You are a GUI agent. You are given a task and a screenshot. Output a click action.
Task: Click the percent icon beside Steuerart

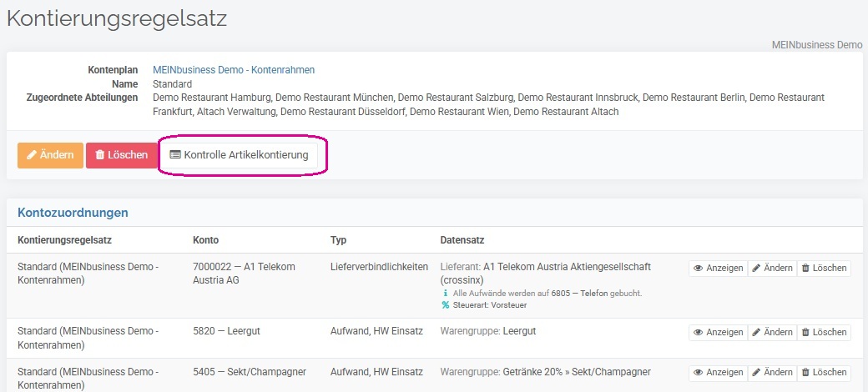coord(446,305)
